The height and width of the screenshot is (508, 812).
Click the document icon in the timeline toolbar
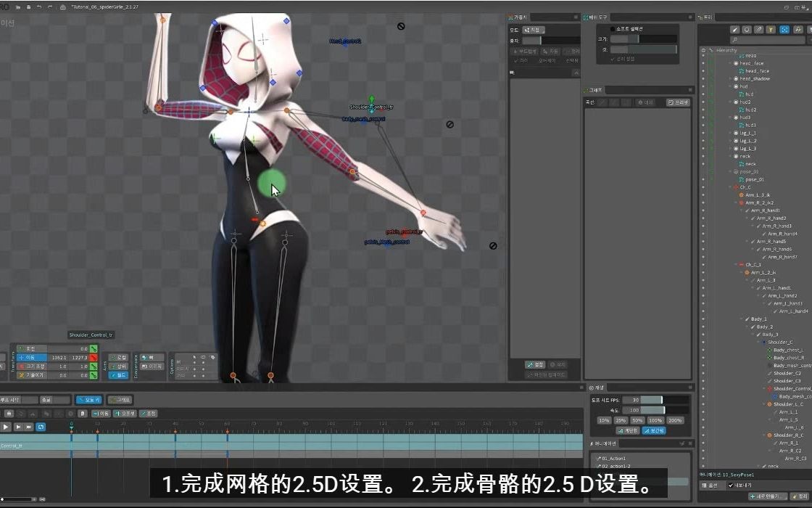[x=83, y=413]
